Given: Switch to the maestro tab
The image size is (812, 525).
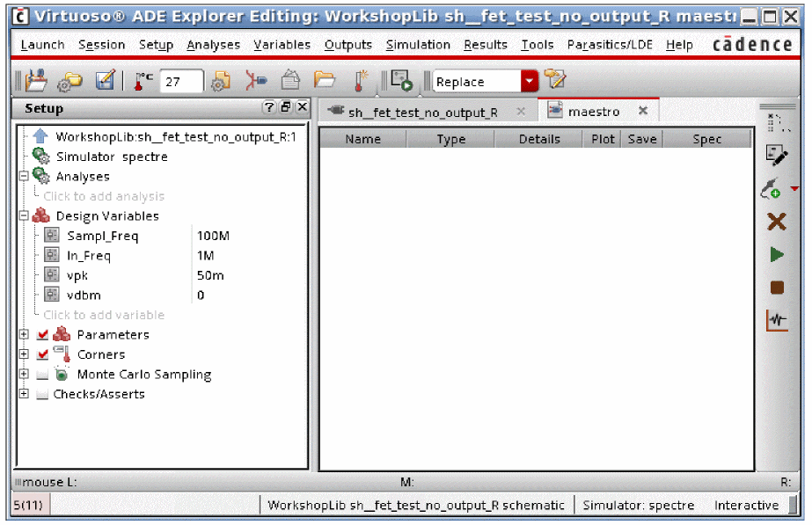Looking at the screenshot, I should click(x=594, y=112).
